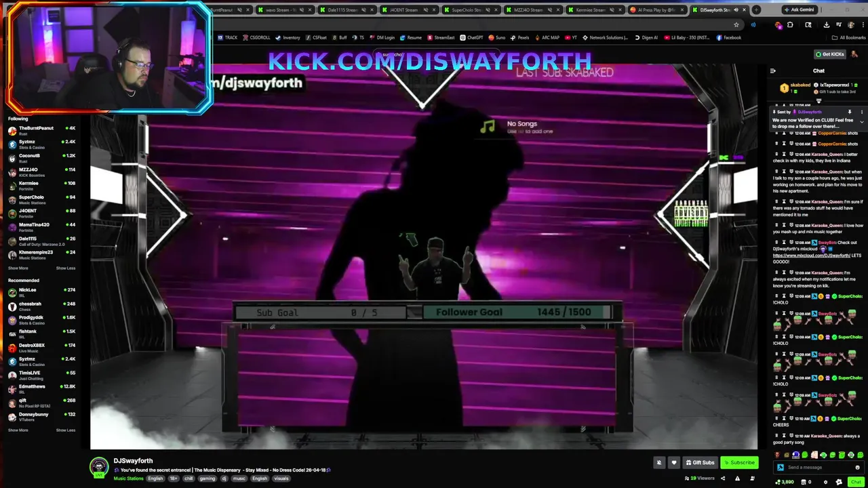Open the chat shop icon
The width and height of the screenshot is (868, 488).
[x=804, y=482]
